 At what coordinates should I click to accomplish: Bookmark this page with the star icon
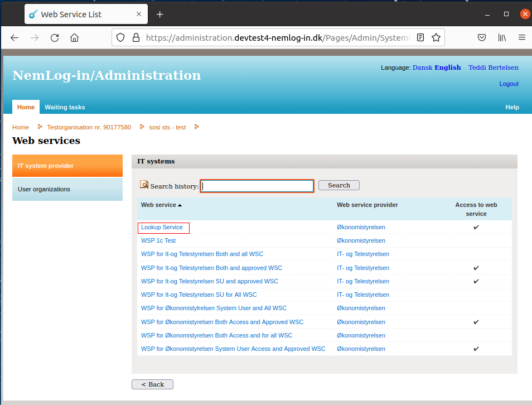[436, 38]
